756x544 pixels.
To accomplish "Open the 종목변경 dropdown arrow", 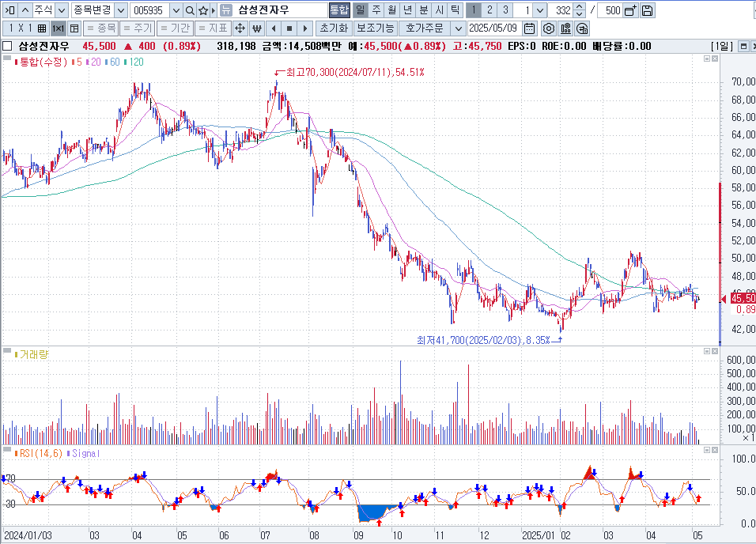I will (120, 10).
